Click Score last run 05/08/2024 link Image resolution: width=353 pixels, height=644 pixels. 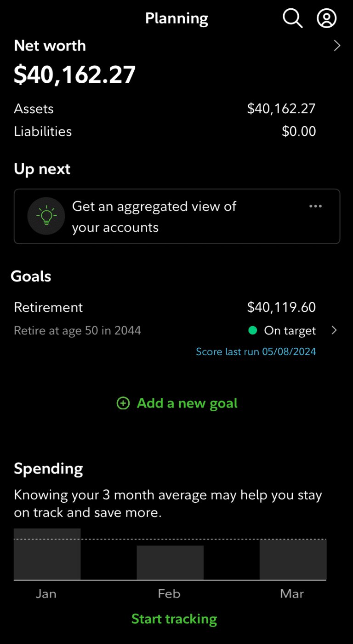pyautogui.click(x=256, y=352)
